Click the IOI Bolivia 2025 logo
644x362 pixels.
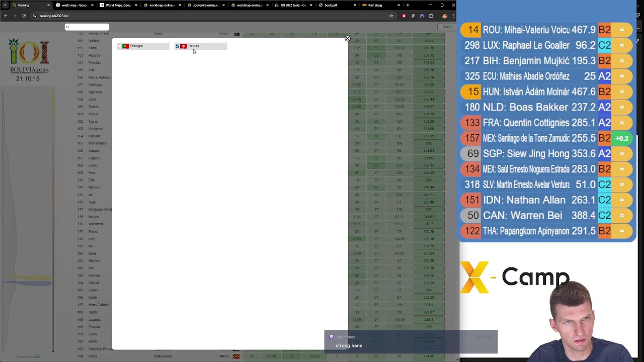pos(28,56)
